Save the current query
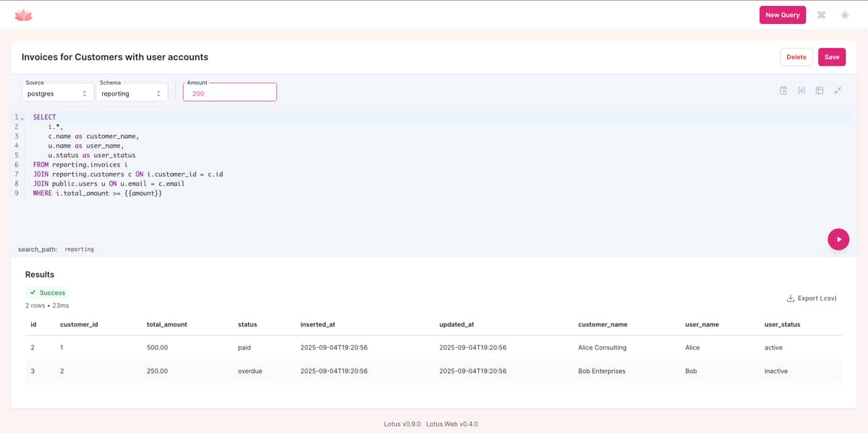Image resolution: width=868 pixels, height=433 pixels. pos(831,57)
